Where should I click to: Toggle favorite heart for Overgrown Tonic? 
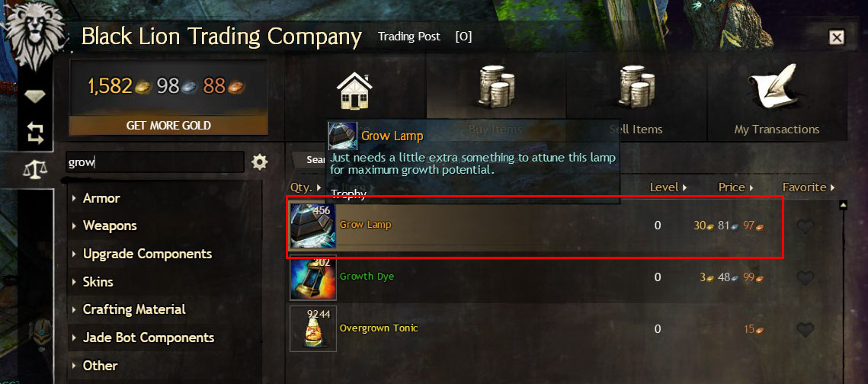tap(805, 331)
